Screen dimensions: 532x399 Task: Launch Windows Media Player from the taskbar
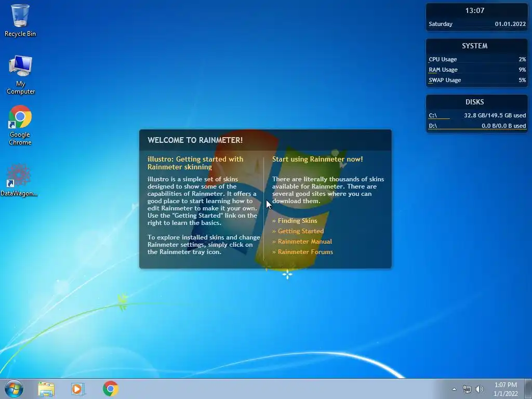click(78, 389)
